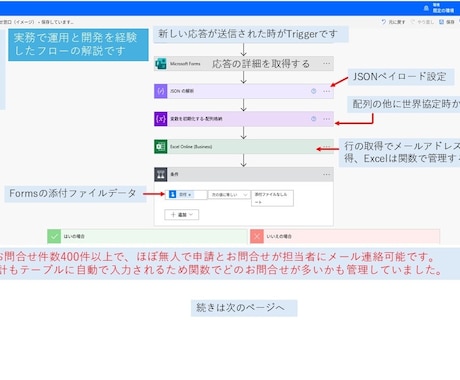
Task: Click the red X No-branch icon
Action: click(257, 236)
